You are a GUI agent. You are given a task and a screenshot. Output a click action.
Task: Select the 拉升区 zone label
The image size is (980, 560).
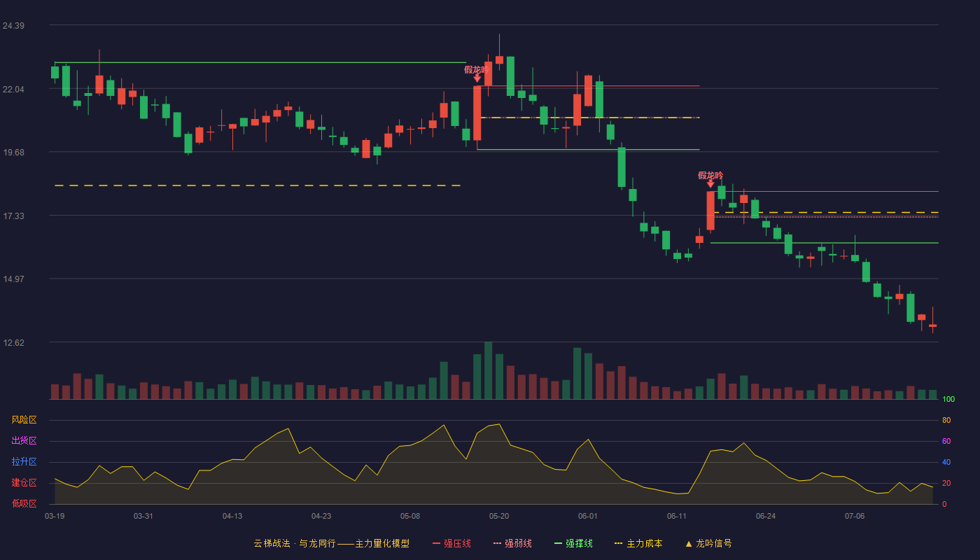[x=24, y=462]
